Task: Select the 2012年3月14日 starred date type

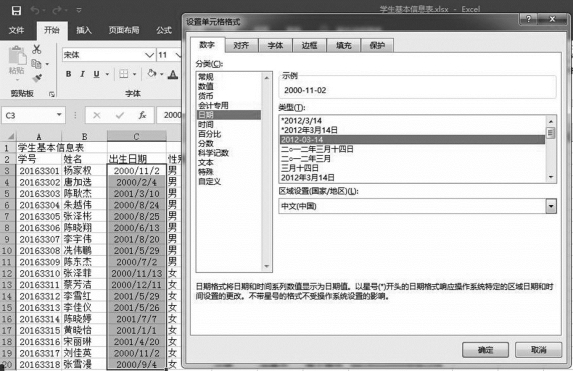Action: tap(309, 130)
